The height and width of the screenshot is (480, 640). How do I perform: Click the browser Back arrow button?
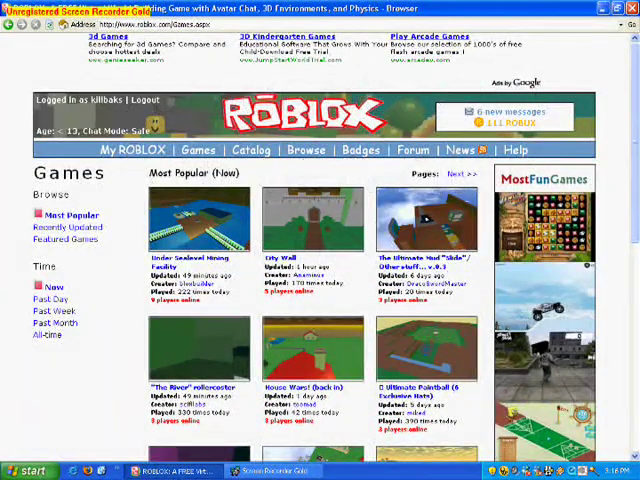(x=8, y=24)
